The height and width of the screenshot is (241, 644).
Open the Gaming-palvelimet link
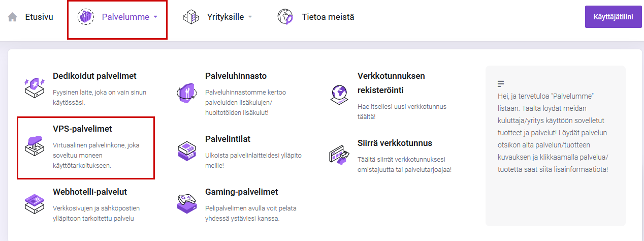[x=241, y=192]
